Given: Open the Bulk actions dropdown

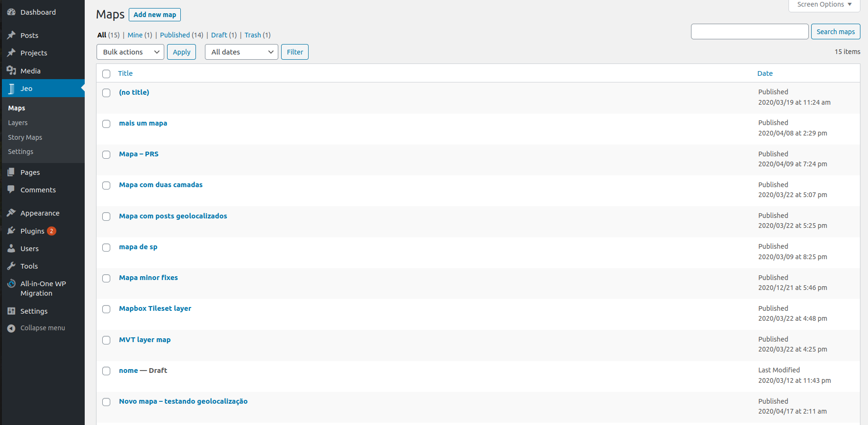Looking at the screenshot, I should [130, 52].
